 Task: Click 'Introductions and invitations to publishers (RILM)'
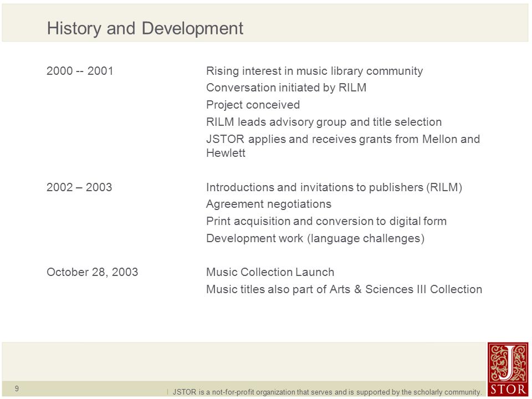(x=334, y=187)
